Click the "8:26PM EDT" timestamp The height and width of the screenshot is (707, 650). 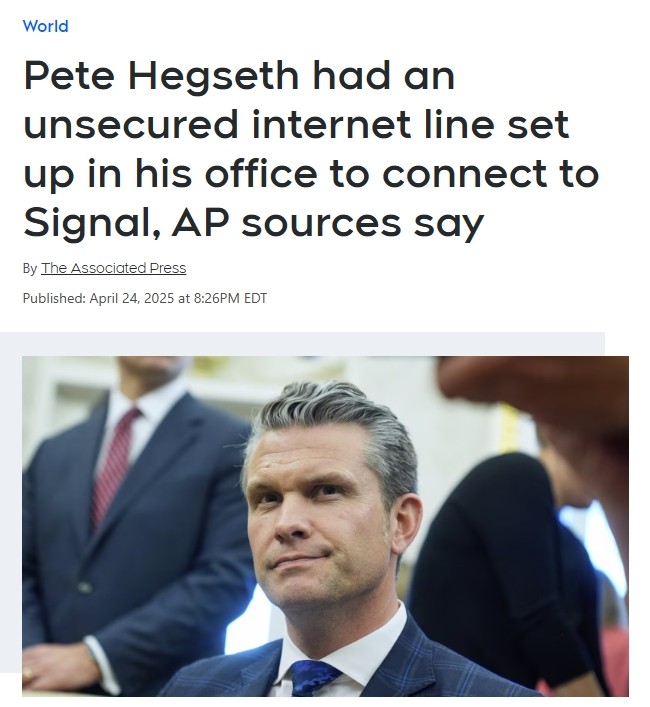pos(230,298)
